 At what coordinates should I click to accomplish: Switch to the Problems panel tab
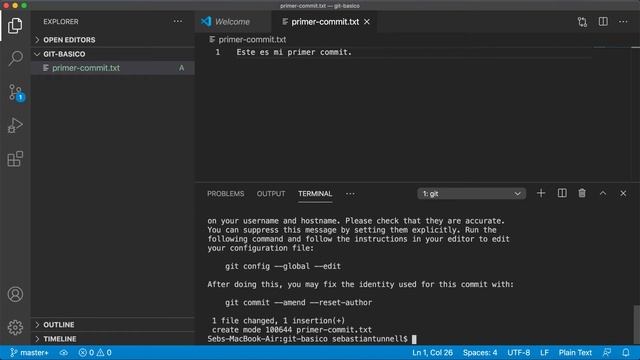[225, 194]
